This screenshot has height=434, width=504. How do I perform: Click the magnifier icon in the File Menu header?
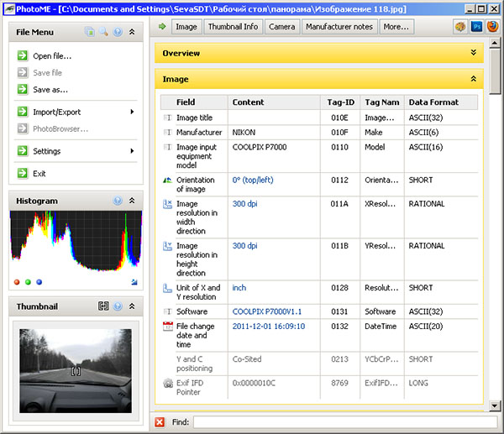[x=103, y=33]
